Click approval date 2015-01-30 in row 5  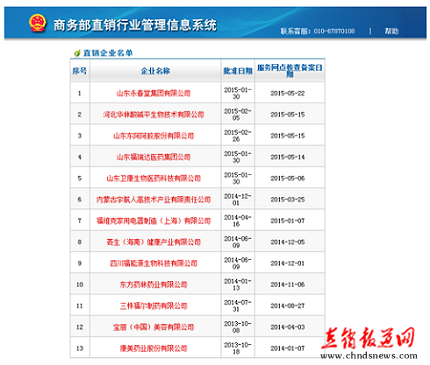[237, 178]
